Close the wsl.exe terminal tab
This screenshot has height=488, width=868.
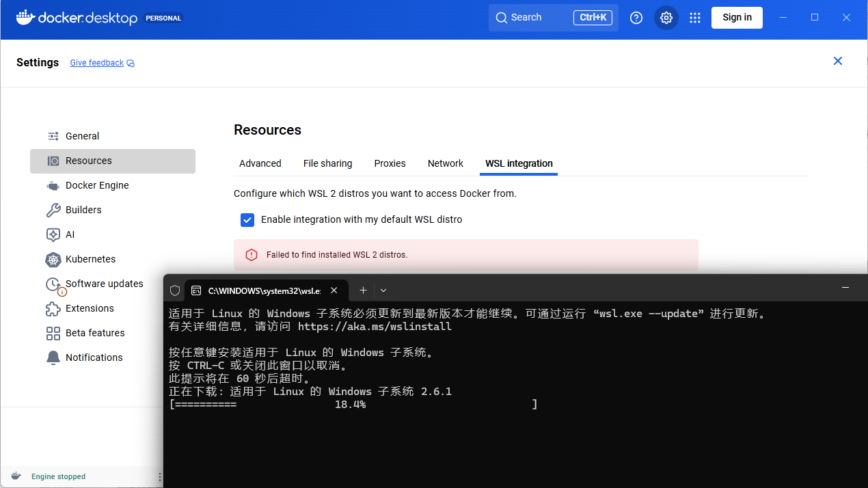tap(334, 290)
